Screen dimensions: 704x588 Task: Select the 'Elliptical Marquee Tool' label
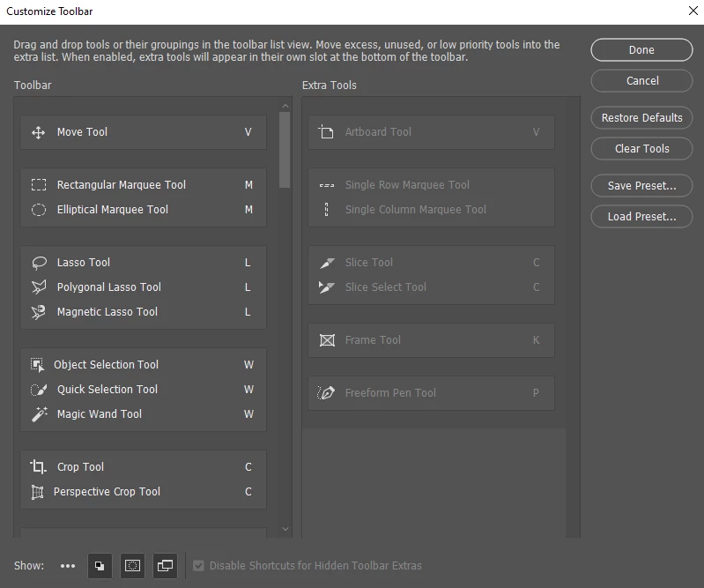[x=112, y=210]
